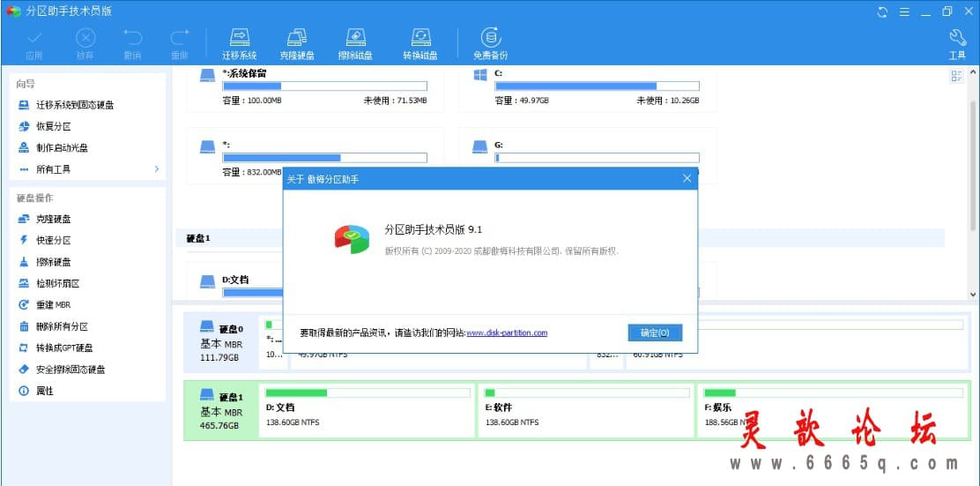The height and width of the screenshot is (486, 980).
Task: Select the C: partition card
Action: (588, 87)
